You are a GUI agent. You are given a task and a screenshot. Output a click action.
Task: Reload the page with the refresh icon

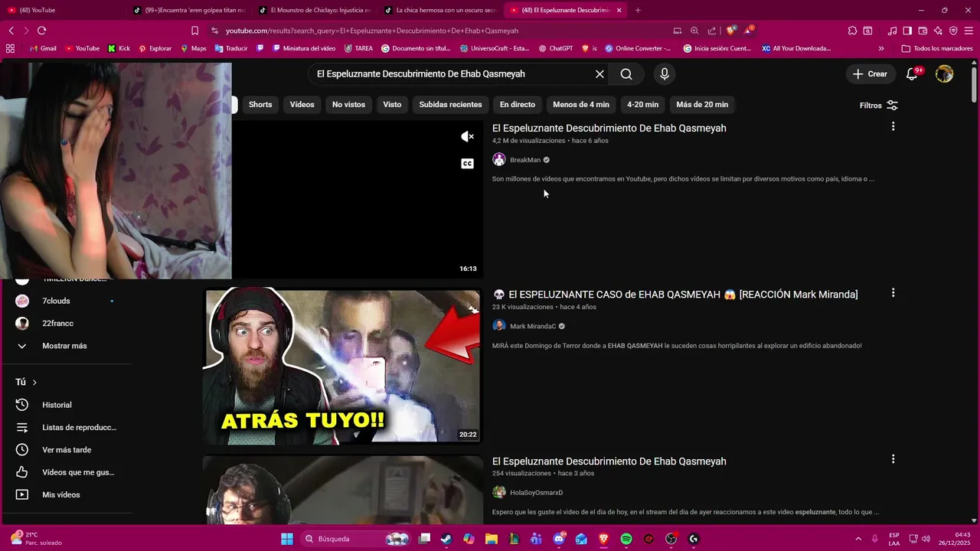[x=41, y=31]
